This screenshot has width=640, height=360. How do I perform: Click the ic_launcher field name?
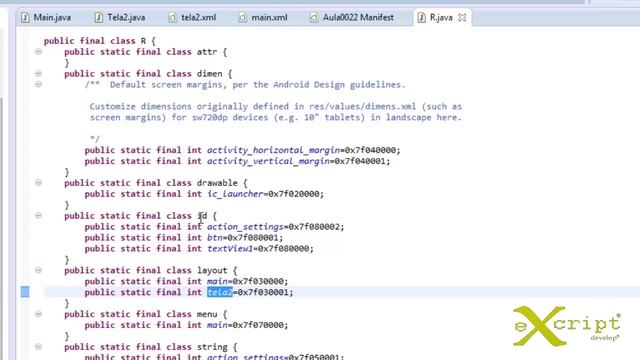tap(235, 194)
